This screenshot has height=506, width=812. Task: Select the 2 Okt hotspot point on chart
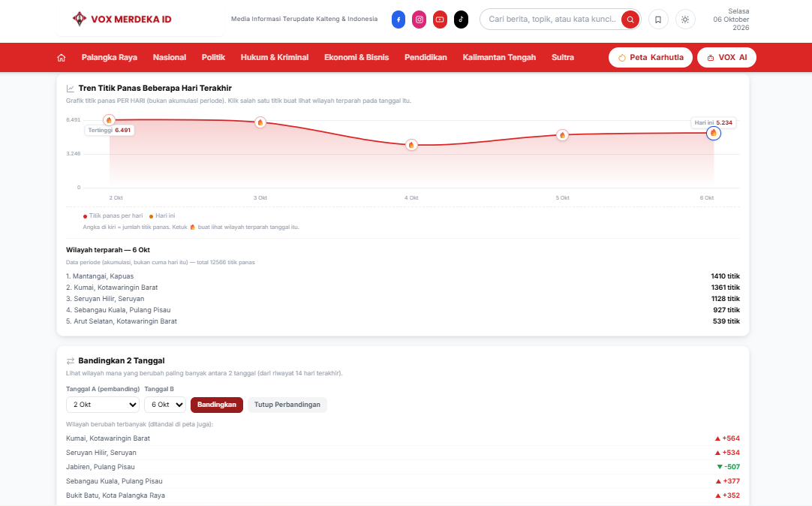click(109, 120)
